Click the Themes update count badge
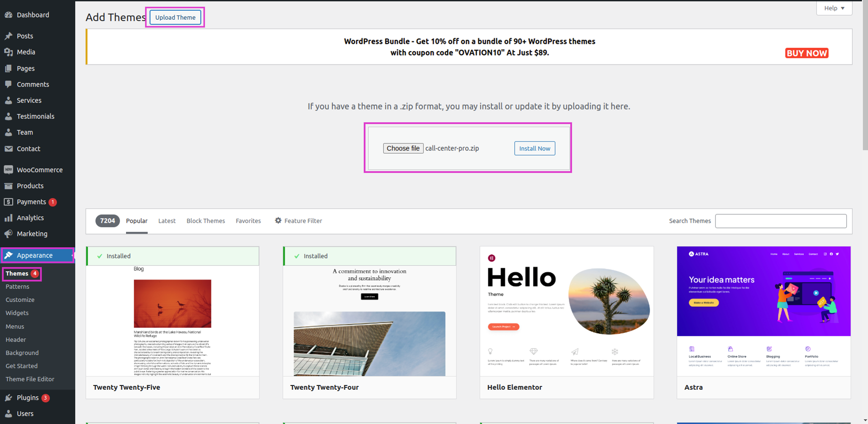The width and height of the screenshot is (868, 424). point(35,274)
